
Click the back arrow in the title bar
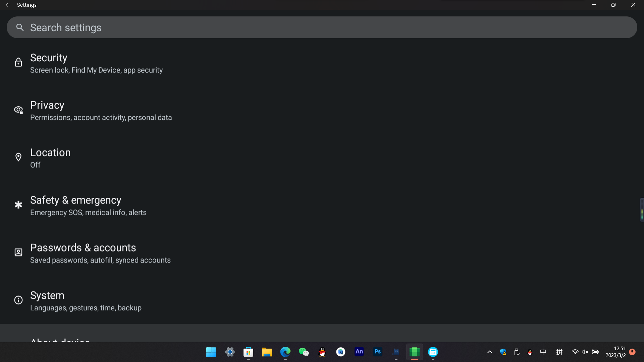(x=8, y=5)
